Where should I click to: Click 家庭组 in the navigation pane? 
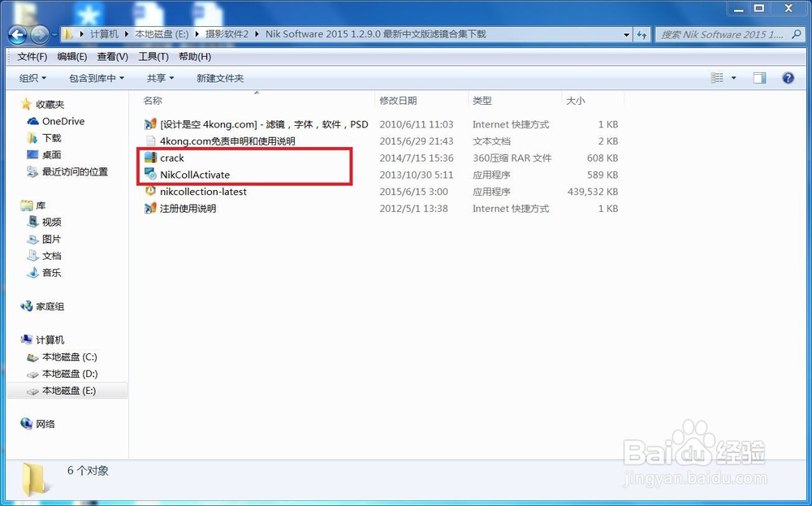point(50,306)
